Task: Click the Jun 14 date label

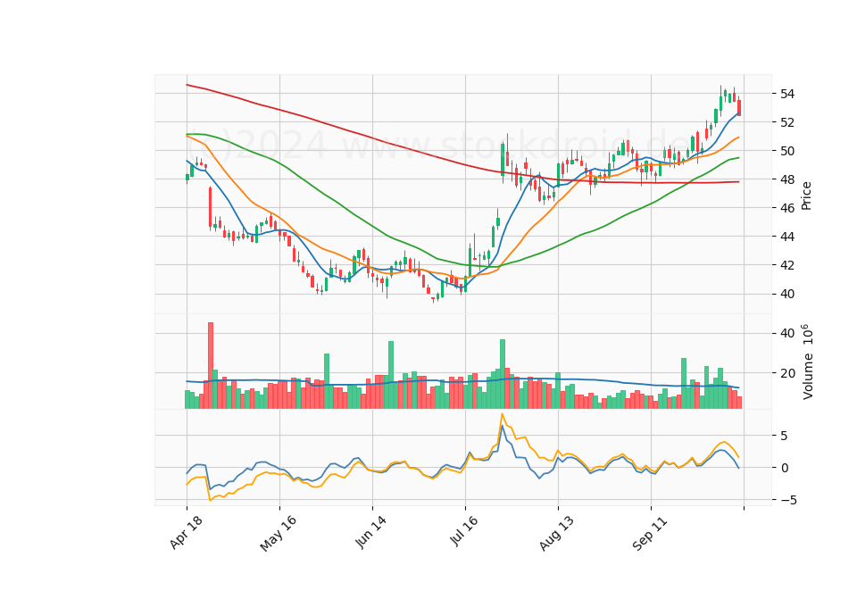Action: click(x=371, y=532)
